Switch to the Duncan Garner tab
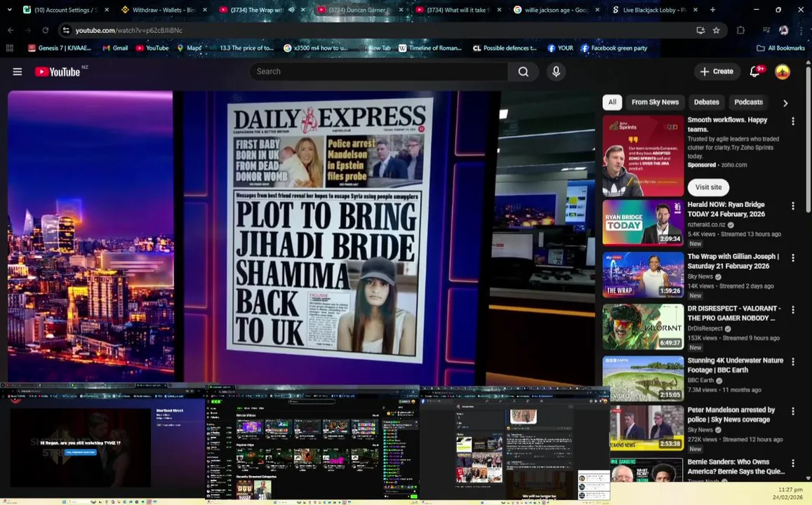This screenshot has height=505, width=812. click(360, 10)
